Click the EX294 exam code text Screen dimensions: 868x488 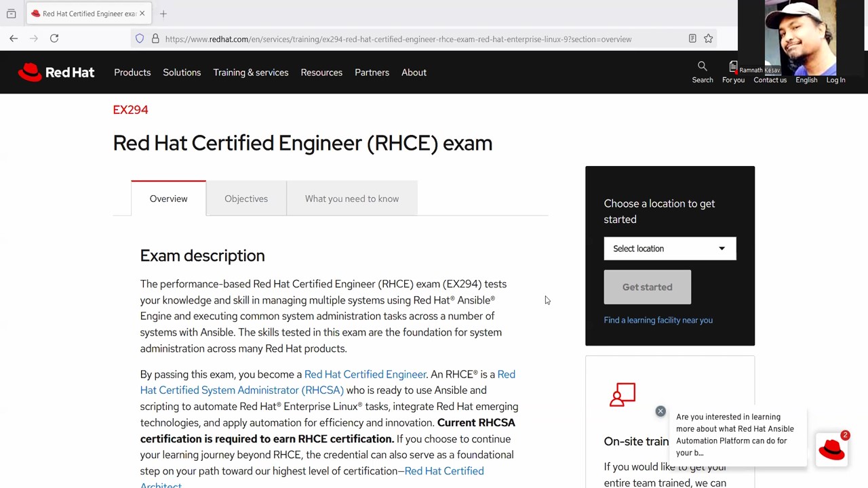pyautogui.click(x=130, y=110)
